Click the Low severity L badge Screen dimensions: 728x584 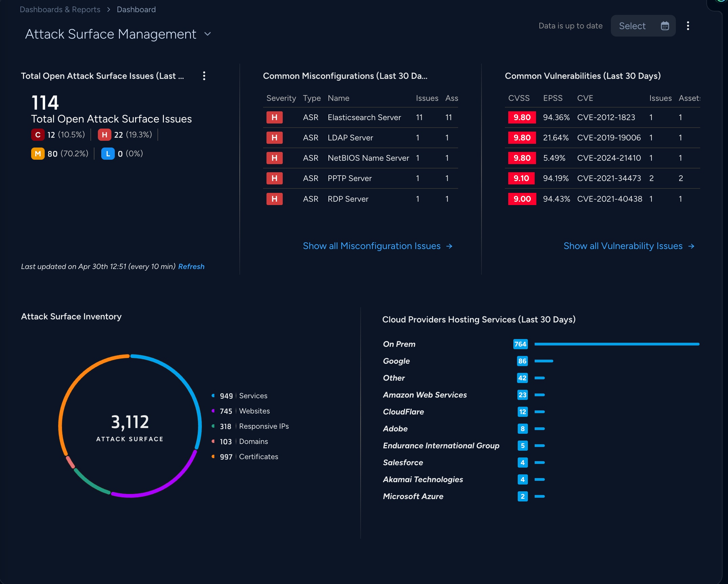(108, 154)
